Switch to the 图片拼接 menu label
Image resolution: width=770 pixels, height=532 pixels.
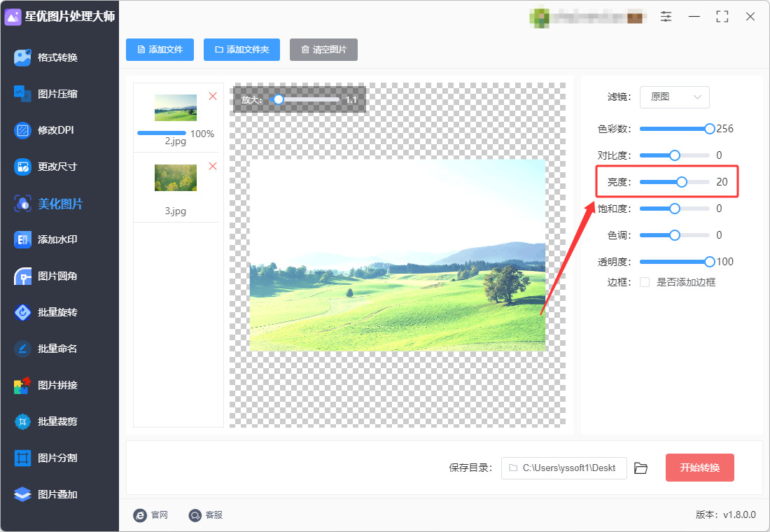point(58,385)
